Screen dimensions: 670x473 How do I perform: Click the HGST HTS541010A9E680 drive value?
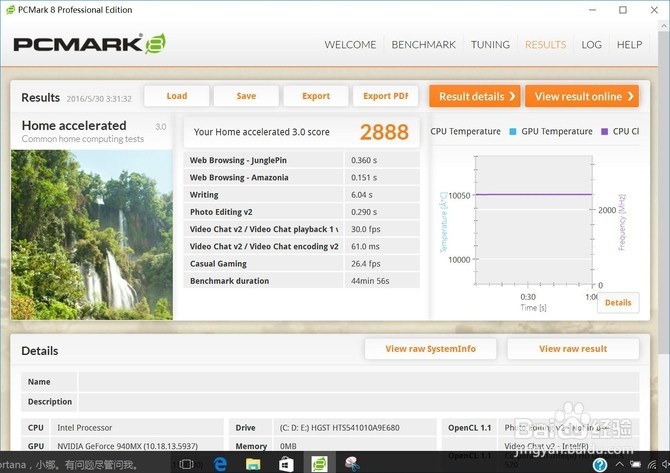pos(340,428)
